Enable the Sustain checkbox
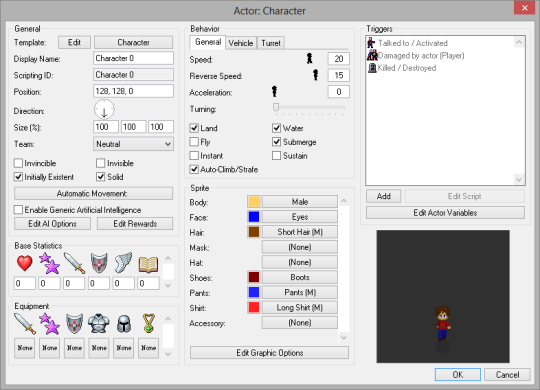The image size is (540, 390). (x=277, y=156)
